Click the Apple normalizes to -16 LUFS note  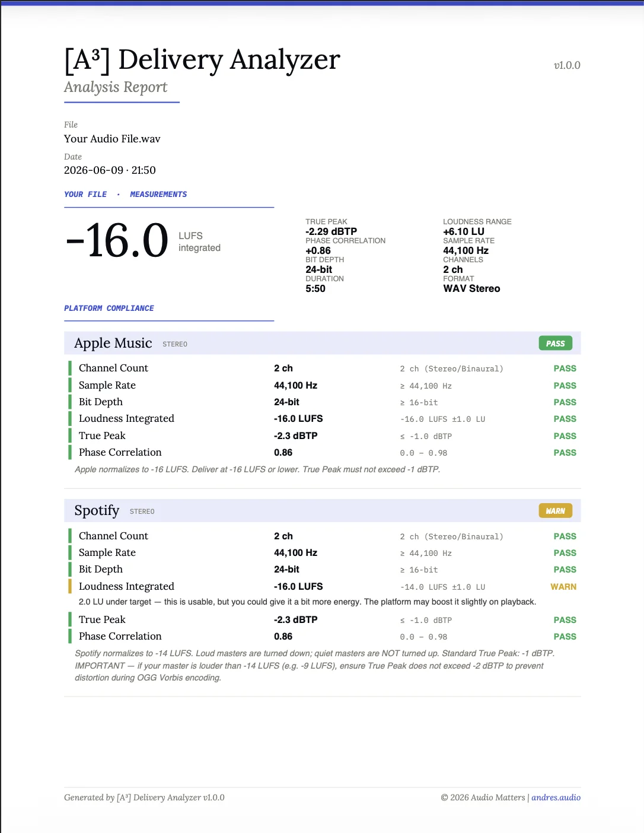(257, 469)
